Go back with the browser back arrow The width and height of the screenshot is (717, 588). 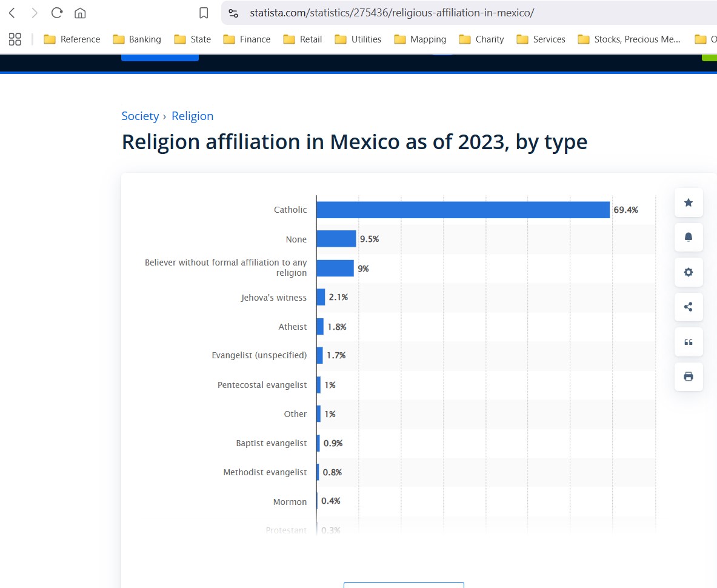(12, 13)
